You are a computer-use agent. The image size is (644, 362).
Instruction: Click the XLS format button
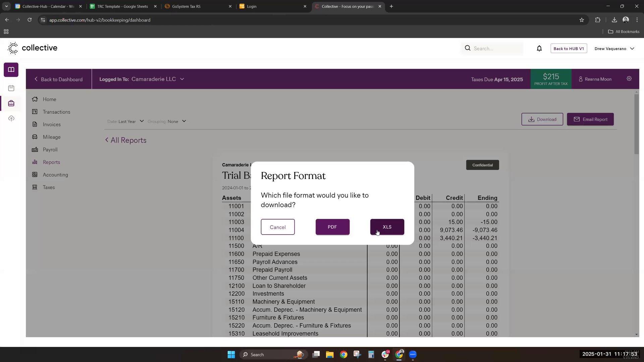coord(387,227)
